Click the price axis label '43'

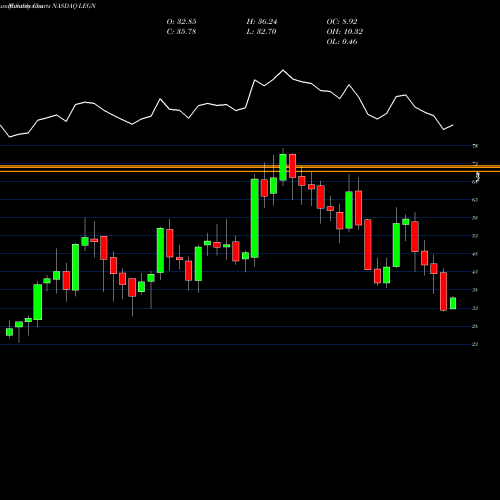pyautogui.click(x=475, y=272)
